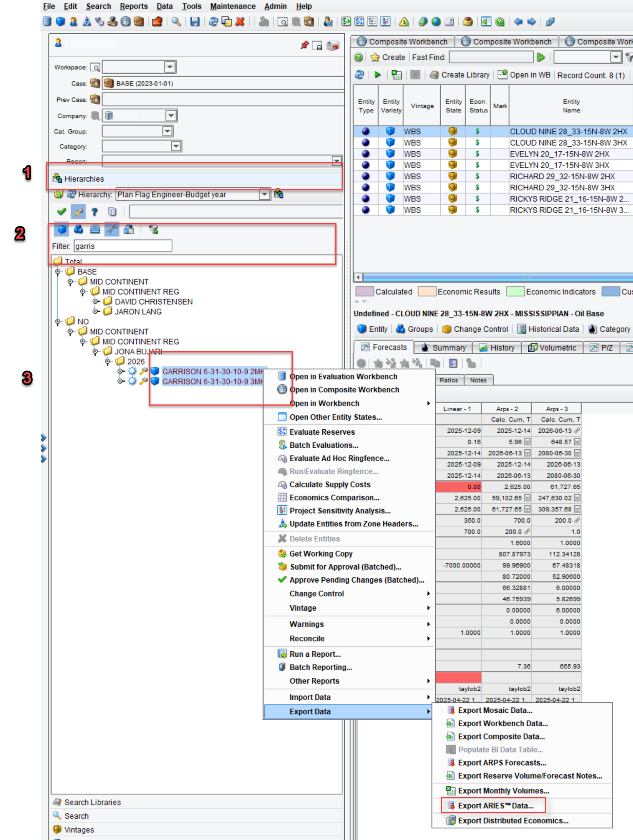Click the green checkmark icon below Hierarchy

(x=61, y=211)
